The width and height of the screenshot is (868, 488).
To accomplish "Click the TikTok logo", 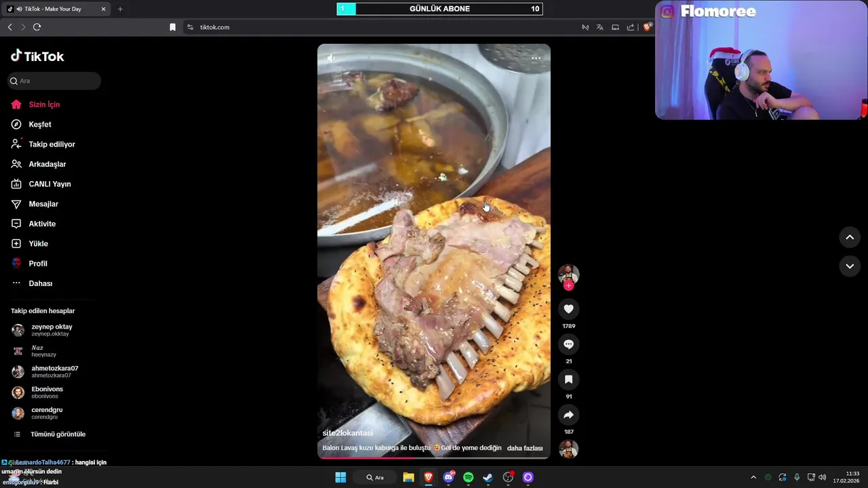I will click(37, 56).
